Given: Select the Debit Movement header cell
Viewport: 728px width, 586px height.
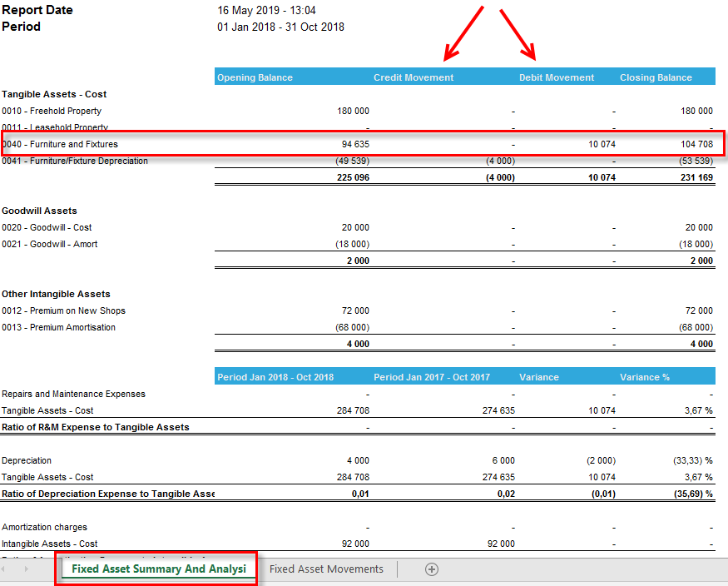Looking at the screenshot, I should coord(567,77).
